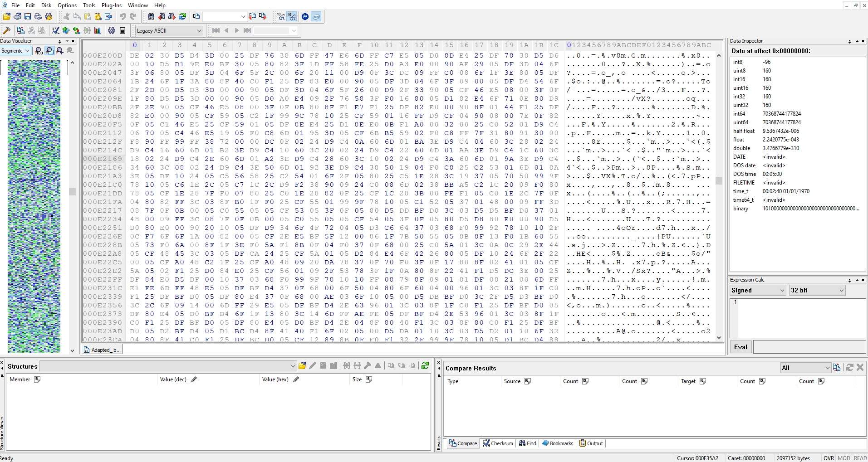Open the Statistics bar chart icon

98,30
